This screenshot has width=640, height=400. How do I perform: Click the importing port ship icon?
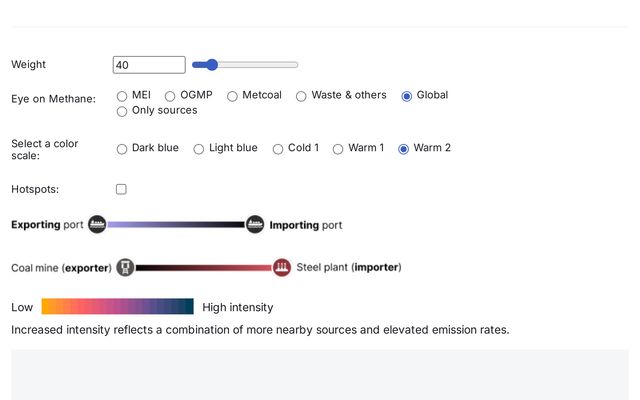(255, 224)
